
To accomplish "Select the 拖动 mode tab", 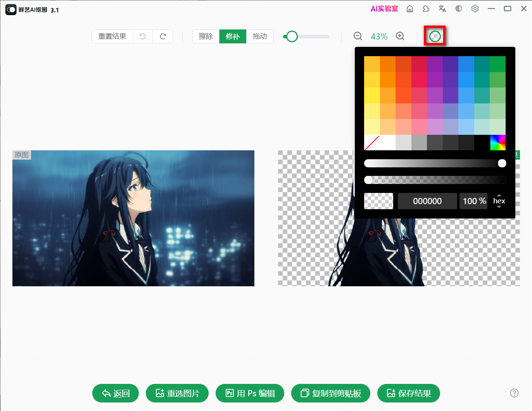I will point(260,36).
